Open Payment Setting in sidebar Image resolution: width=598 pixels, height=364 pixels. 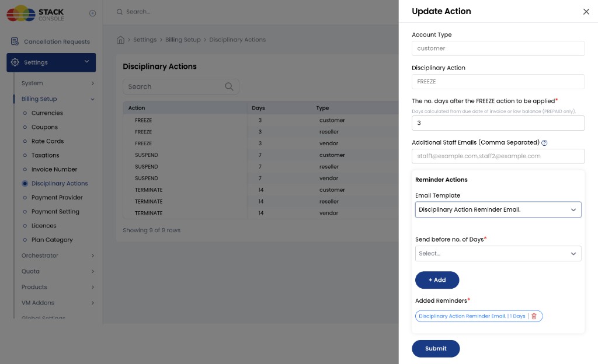tap(55, 212)
